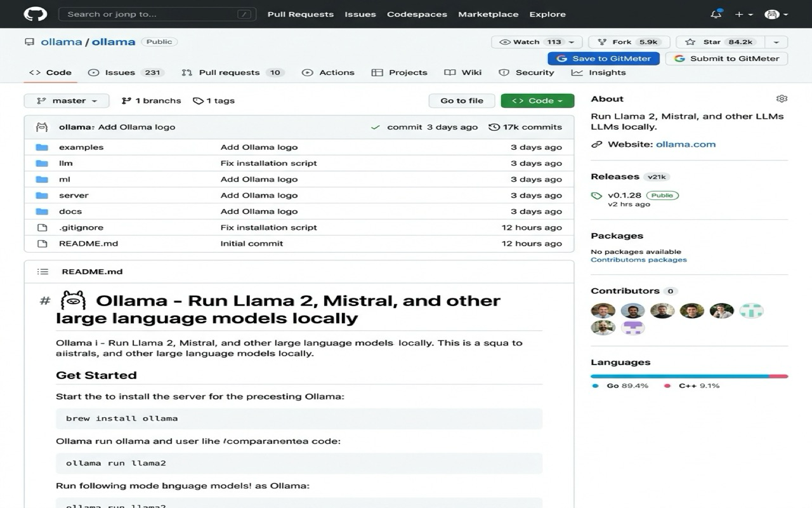Click the Save to GitMeter button
Viewport: 812px width, 508px height.
point(603,58)
